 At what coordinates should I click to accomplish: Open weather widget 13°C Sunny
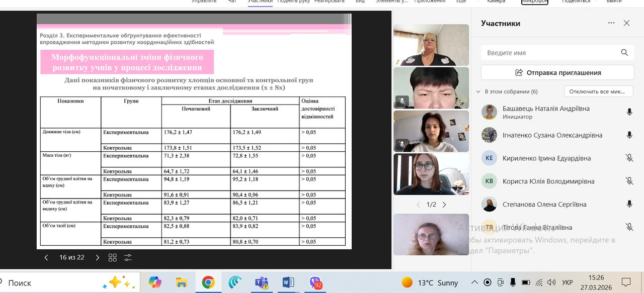(430, 282)
